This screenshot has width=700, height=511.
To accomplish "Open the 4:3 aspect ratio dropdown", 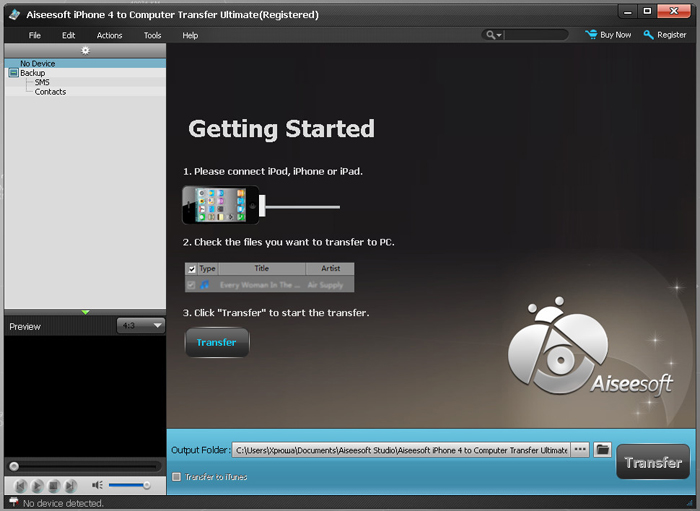I will (140, 326).
